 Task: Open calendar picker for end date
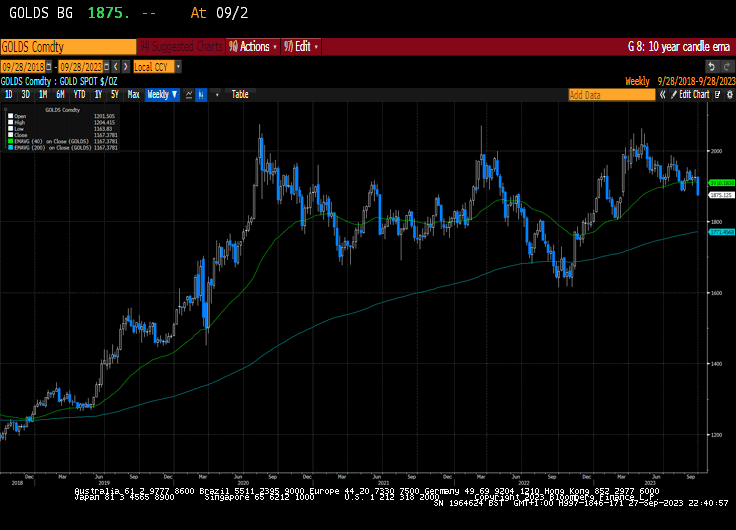(x=107, y=67)
